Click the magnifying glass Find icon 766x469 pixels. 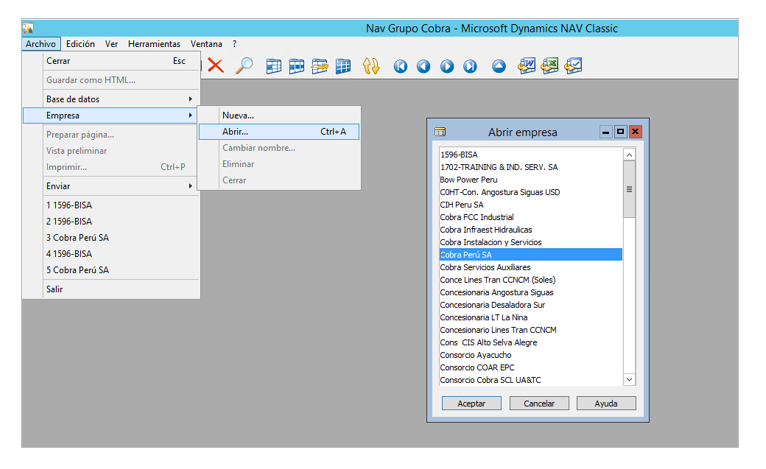(244, 65)
